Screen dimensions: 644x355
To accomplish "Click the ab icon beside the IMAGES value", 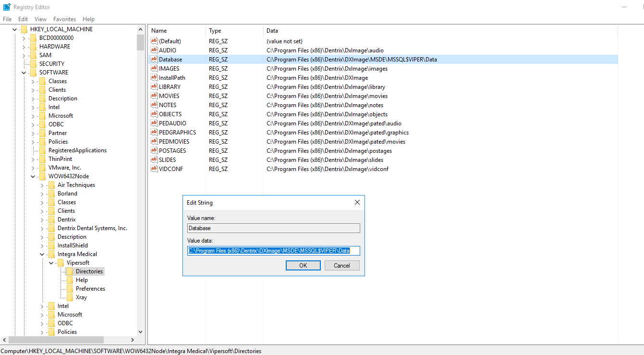I will [154, 68].
